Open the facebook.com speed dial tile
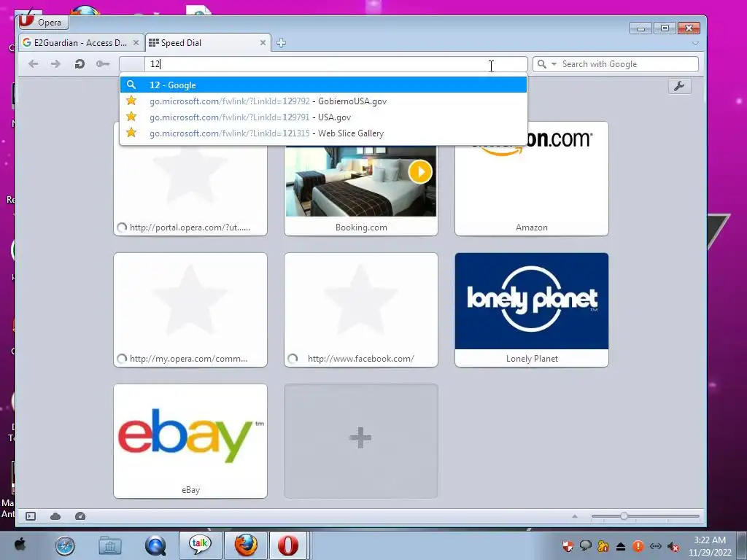Viewport: 747px width, 560px height. click(360, 310)
